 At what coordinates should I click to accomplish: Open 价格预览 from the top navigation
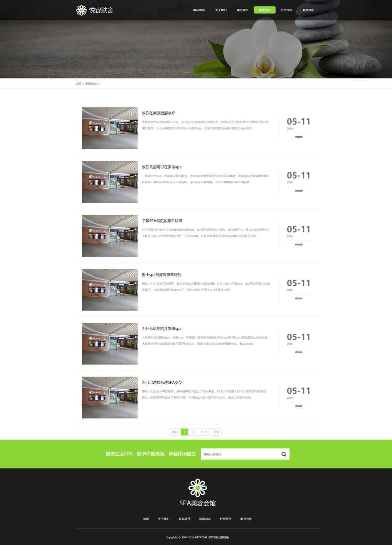[286, 10]
